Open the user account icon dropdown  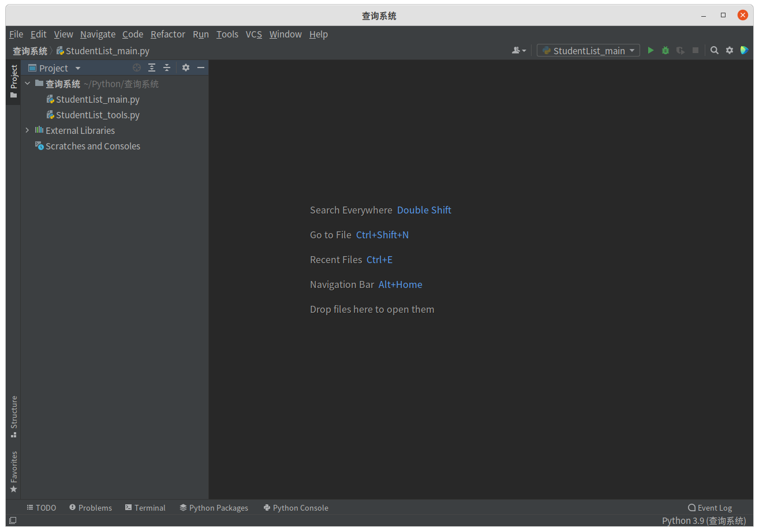click(x=519, y=51)
